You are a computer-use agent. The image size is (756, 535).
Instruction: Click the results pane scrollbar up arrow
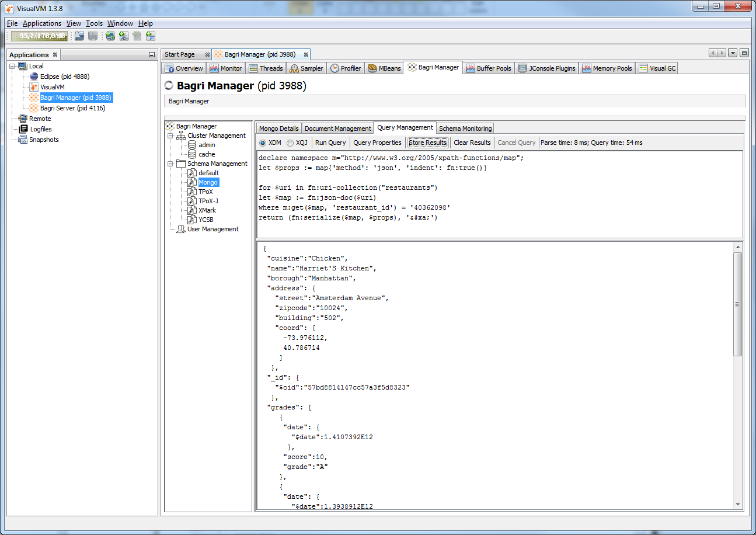pyautogui.click(x=738, y=248)
